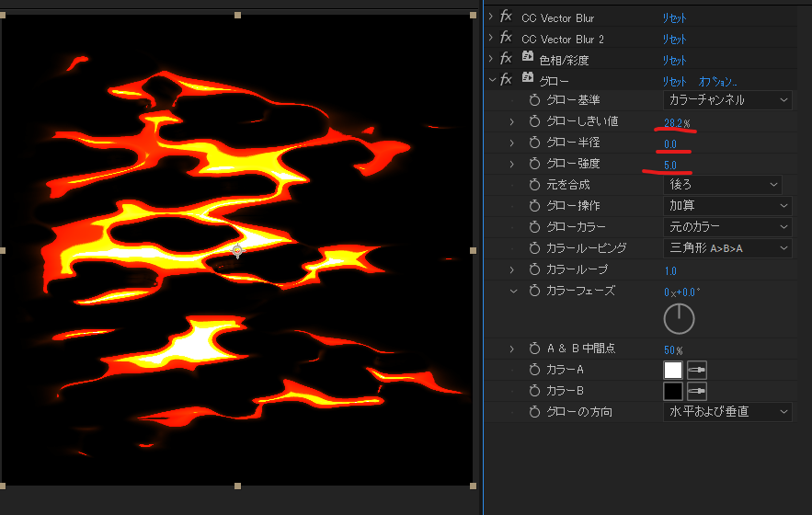Toggle stopwatch for グローカラー
This screenshot has width=812, height=515.
coord(534,227)
